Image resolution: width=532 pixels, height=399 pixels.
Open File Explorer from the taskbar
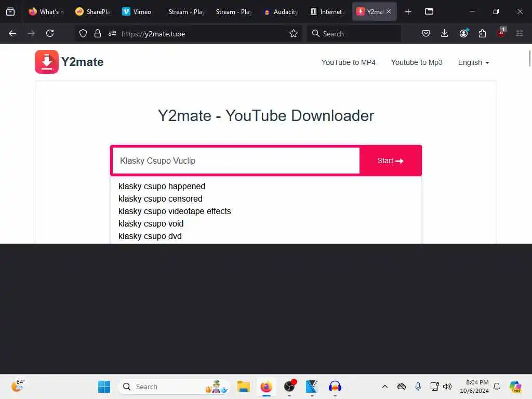point(243,387)
